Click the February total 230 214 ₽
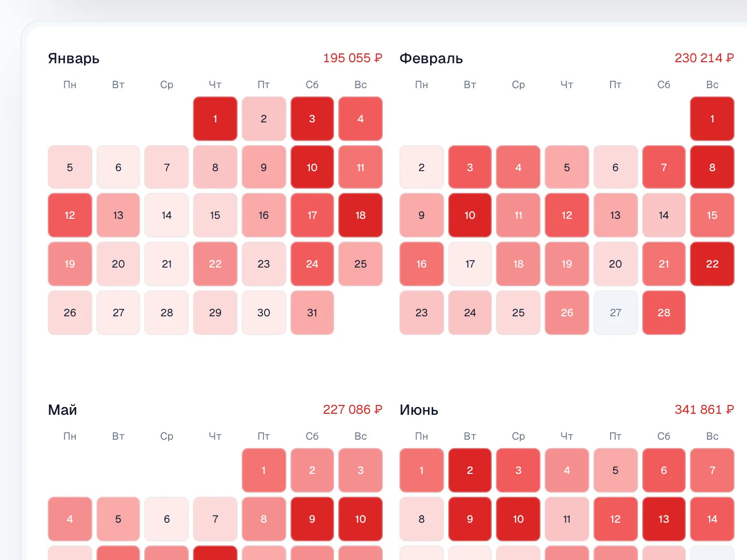The height and width of the screenshot is (560, 747). 704,58
